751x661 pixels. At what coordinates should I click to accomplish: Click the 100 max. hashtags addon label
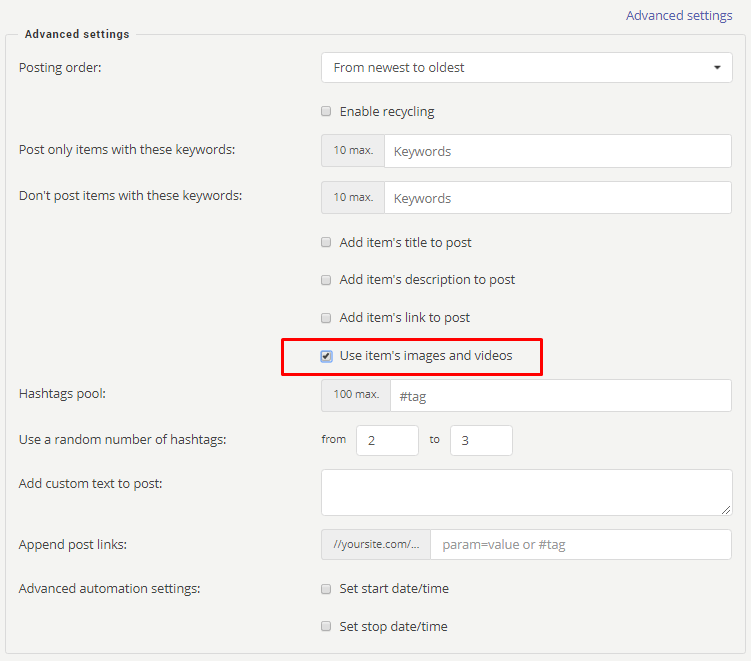[x=356, y=396]
